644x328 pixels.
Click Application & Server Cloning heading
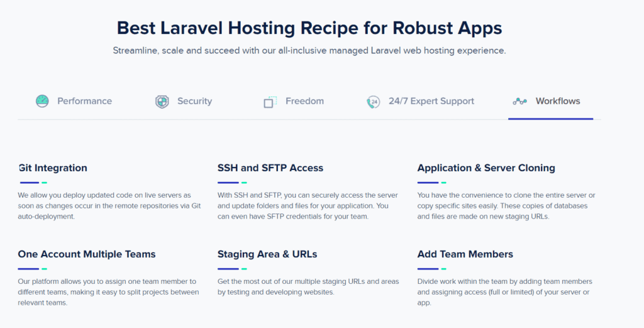pos(486,167)
